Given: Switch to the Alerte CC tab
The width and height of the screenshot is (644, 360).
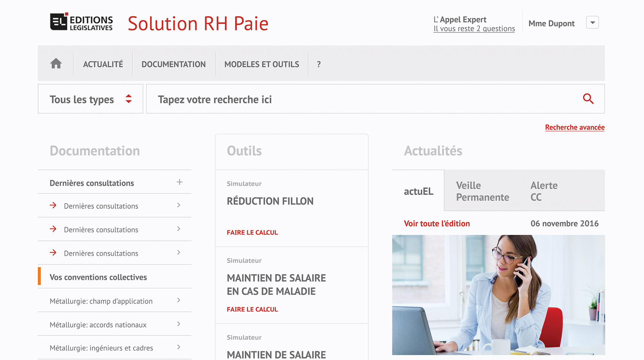Looking at the screenshot, I should 544,191.
